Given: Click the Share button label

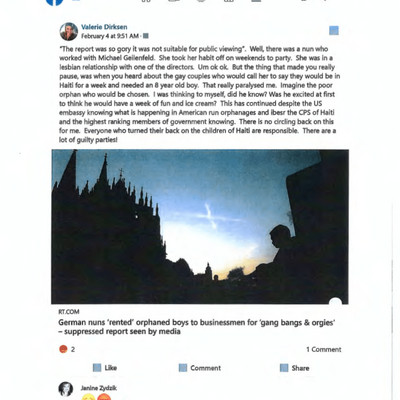Looking at the screenshot, I should (300, 368).
